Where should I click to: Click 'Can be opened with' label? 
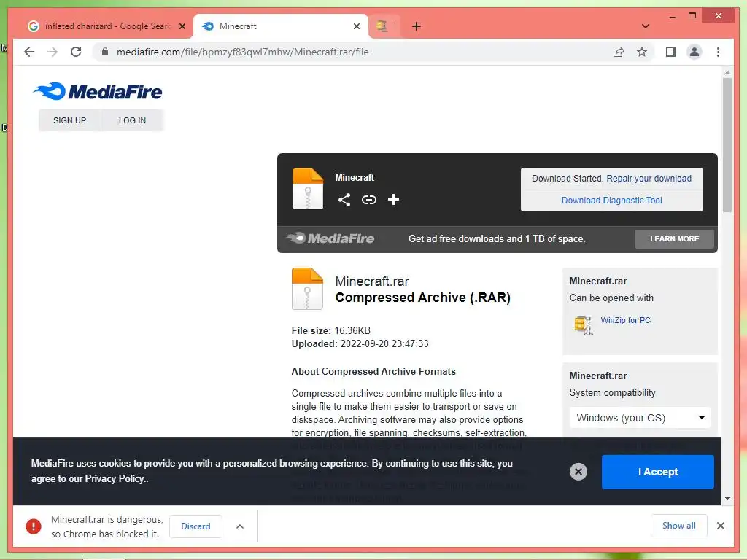(x=611, y=298)
